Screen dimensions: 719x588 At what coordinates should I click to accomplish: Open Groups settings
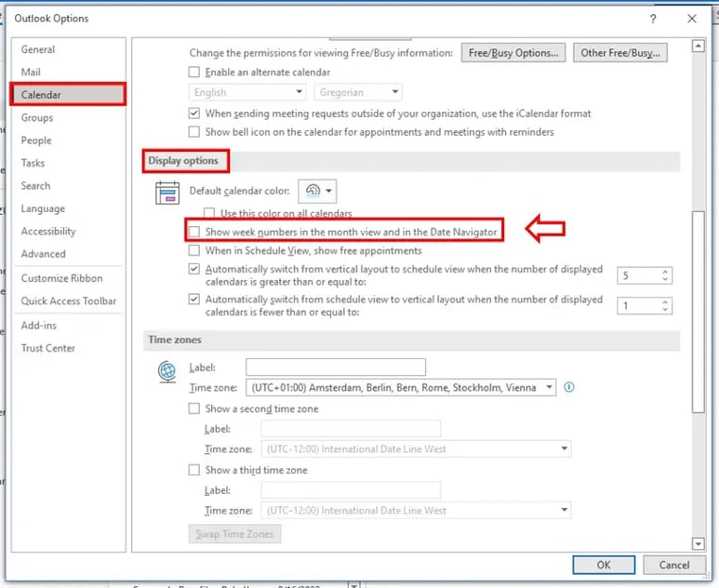[69, 118]
